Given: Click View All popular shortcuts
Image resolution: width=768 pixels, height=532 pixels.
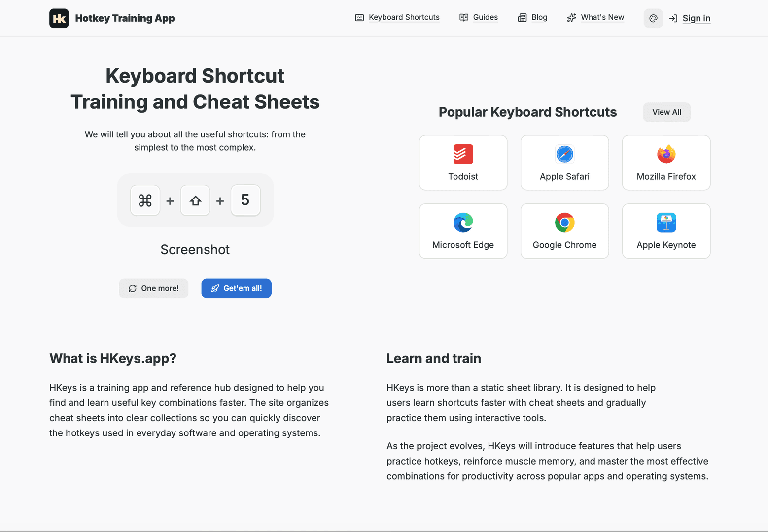Looking at the screenshot, I should pos(666,112).
